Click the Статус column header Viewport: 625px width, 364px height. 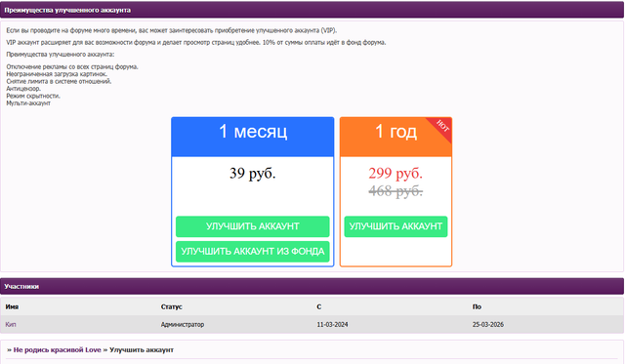pos(172,306)
